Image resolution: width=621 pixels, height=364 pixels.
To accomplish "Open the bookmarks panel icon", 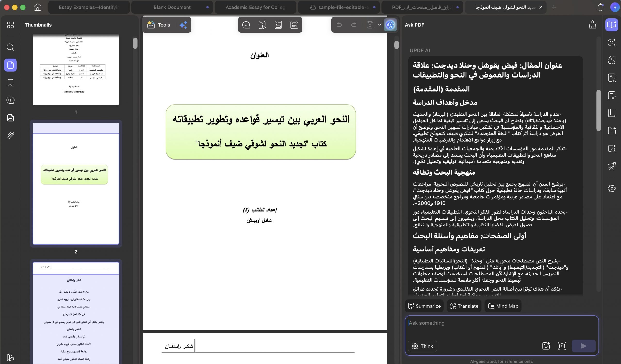I will [10, 83].
